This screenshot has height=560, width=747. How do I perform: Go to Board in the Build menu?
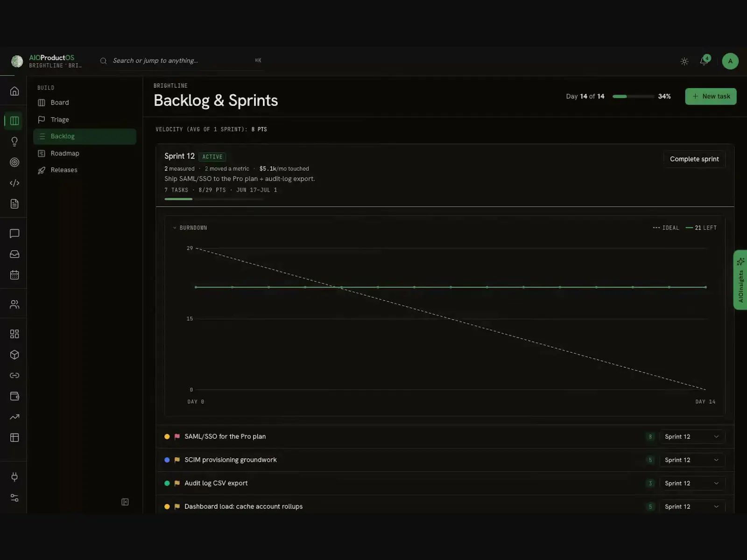click(x=85, y=103)
